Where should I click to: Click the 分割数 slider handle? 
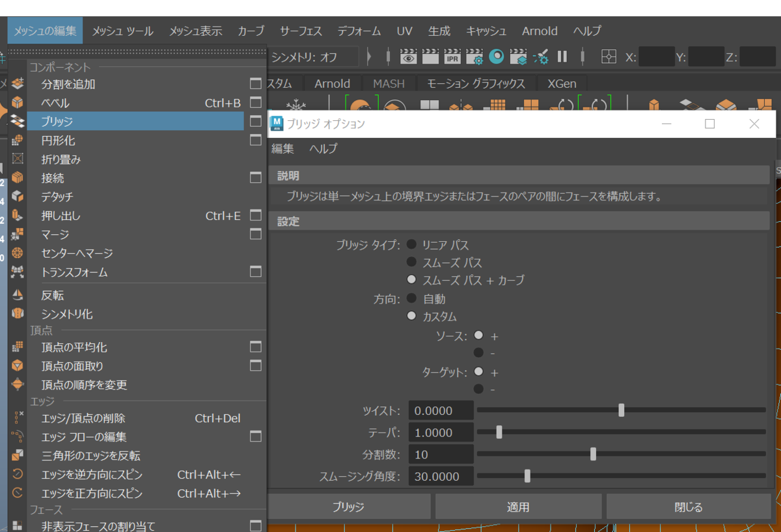pyautogui.click(x=593, y=454)
